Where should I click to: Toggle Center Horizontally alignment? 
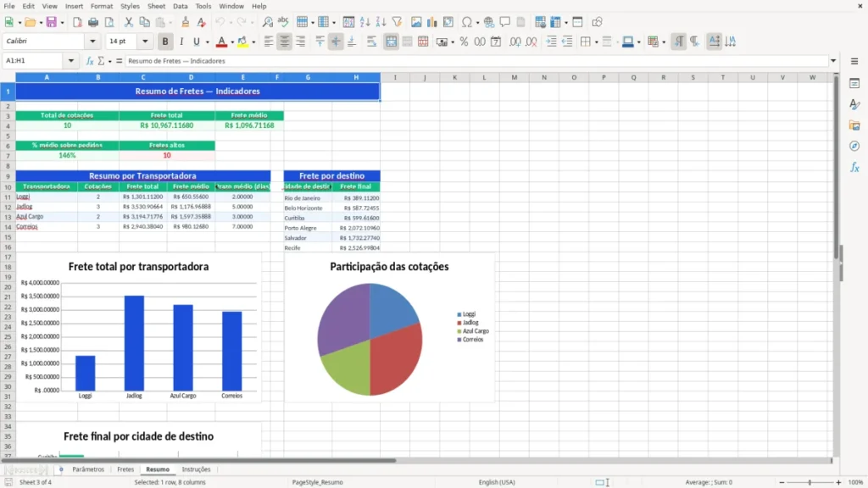click(284, 42)
